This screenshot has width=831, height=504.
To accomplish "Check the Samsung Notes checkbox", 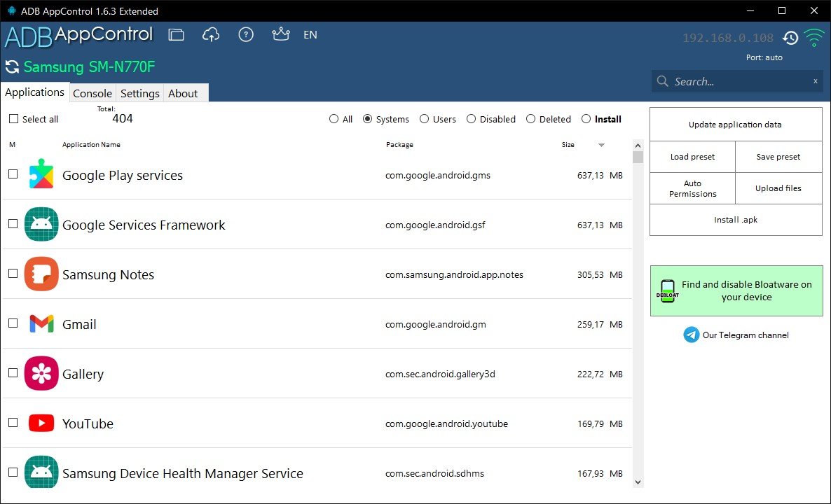I will tap(13, 274).
